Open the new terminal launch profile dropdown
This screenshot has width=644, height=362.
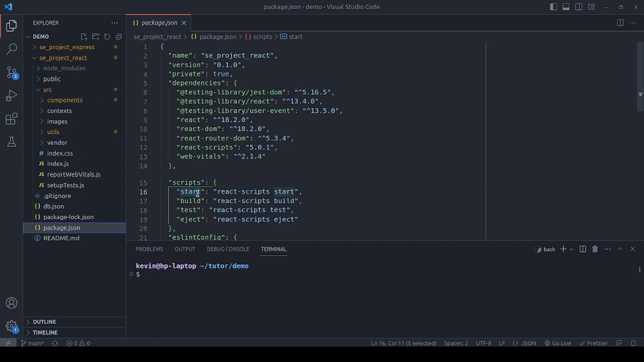click(x=572, y=249)
